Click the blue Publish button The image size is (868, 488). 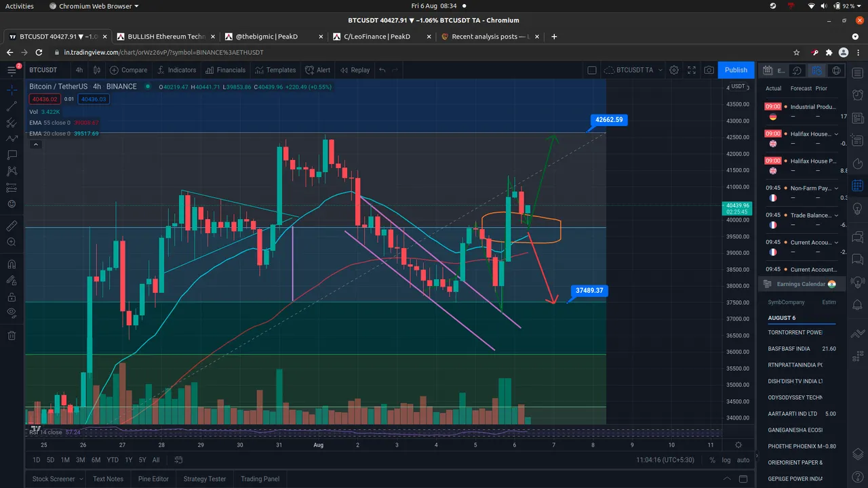(x=736, y=70)
